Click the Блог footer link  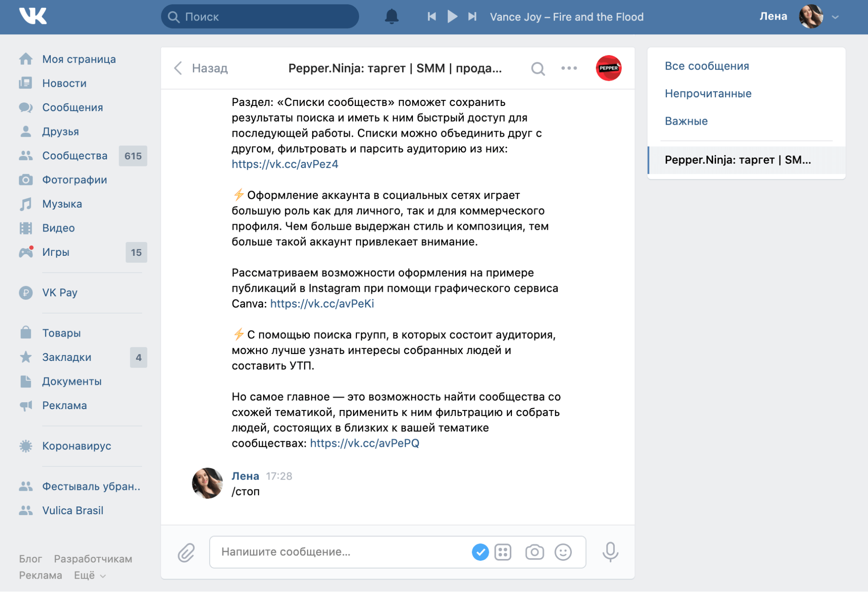pyautogui.click(x=30, y=559)
